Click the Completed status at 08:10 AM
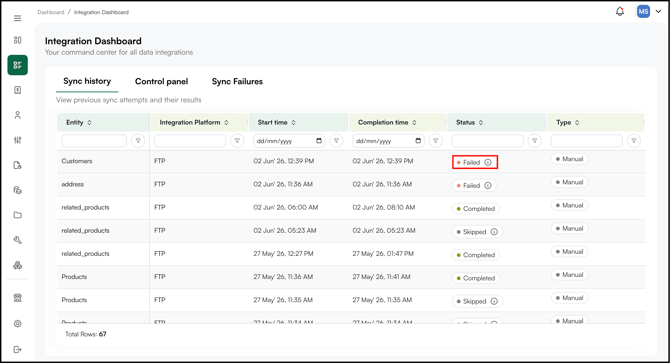The height and width of the screenshot is (363, 670). 476,208
